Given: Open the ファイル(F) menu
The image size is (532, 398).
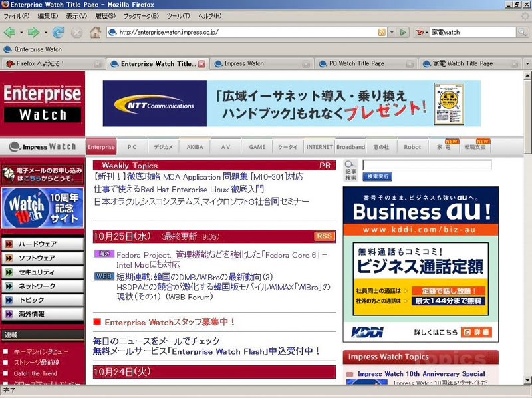Looking at the screenshot, I should (16, 16).
